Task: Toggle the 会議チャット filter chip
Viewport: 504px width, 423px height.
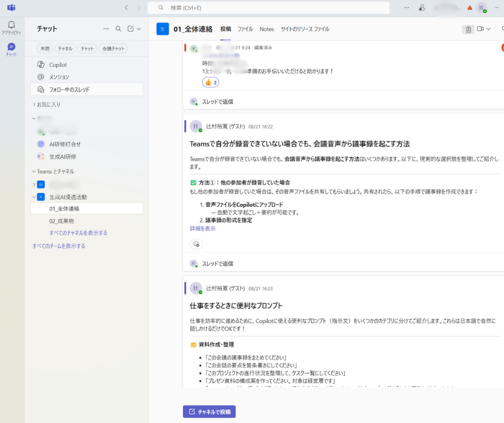Action: click(114, 49)
